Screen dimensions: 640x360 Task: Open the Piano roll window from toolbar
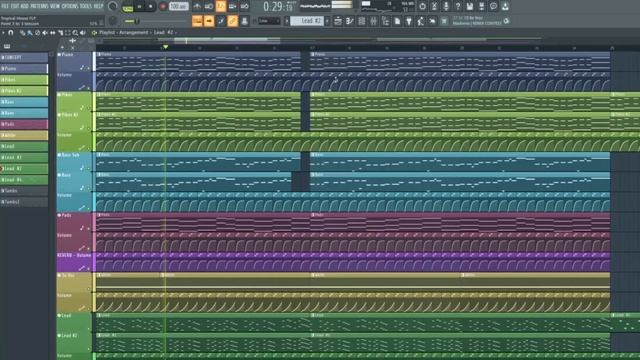click(x=350, y=21)
